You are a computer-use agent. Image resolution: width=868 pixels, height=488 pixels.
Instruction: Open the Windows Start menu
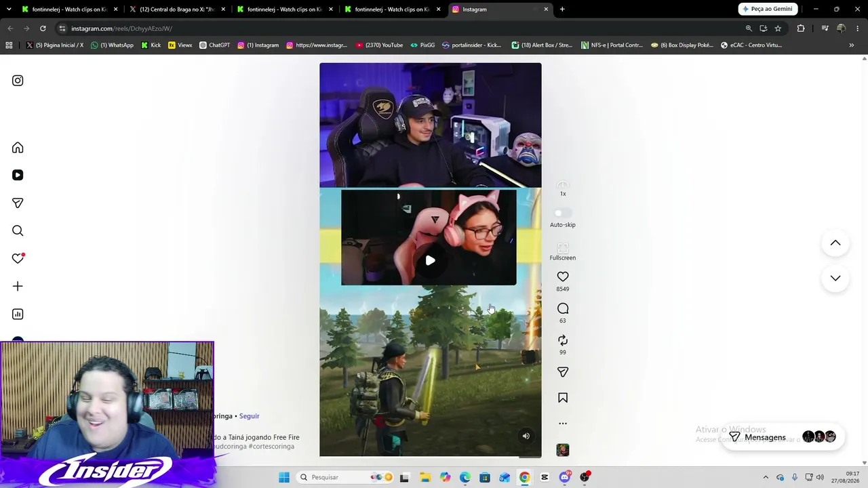284,477
